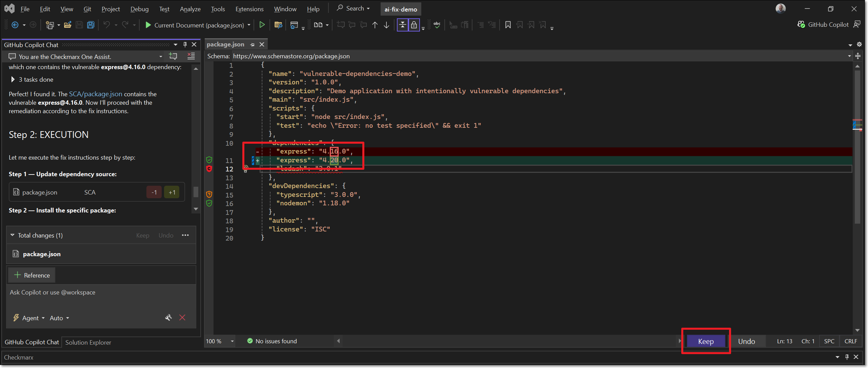Click the bookmark toggle icon in toolbar
The image size is (868, 368).
pos(508,25)
